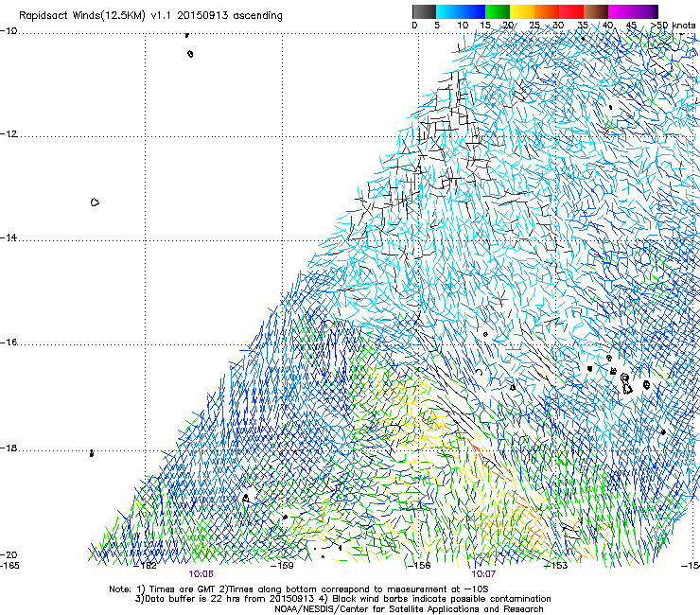Click the green 15–20 knots legend color
Screen dimensions: 700x615
[x=498, y=11]
